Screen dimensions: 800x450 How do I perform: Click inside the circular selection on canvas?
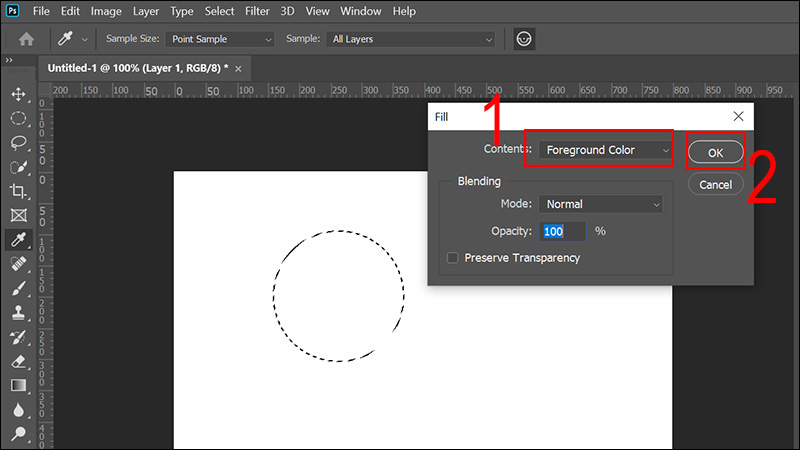coord(338,296)
